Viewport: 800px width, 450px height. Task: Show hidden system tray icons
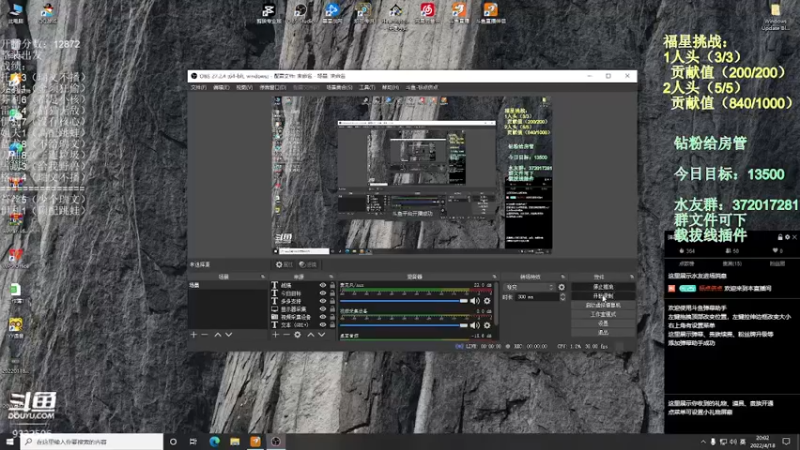pos(703,441)
